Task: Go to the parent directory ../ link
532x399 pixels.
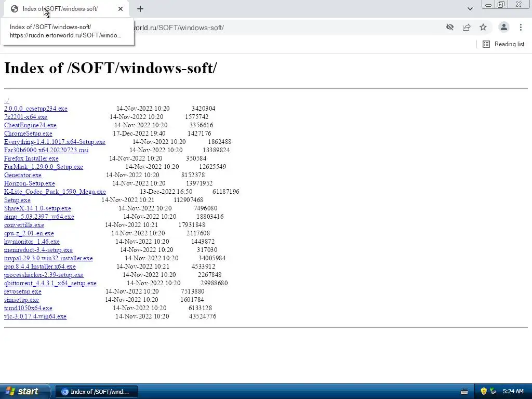Action: pos(7,100)
